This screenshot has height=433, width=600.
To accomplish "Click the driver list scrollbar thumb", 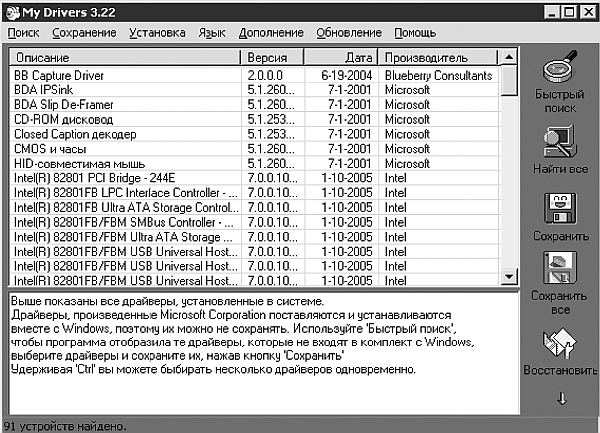I will [x=509, y=80].
